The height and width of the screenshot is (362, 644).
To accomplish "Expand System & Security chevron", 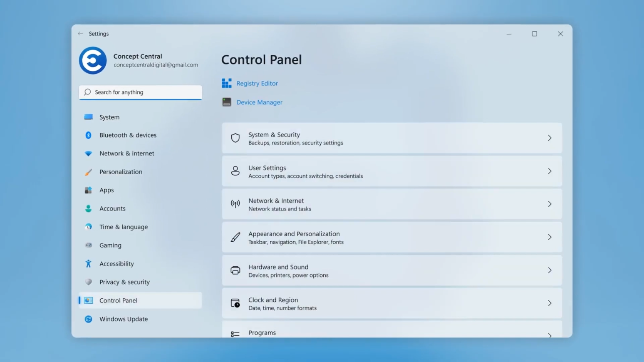I will tap(550, 138).
